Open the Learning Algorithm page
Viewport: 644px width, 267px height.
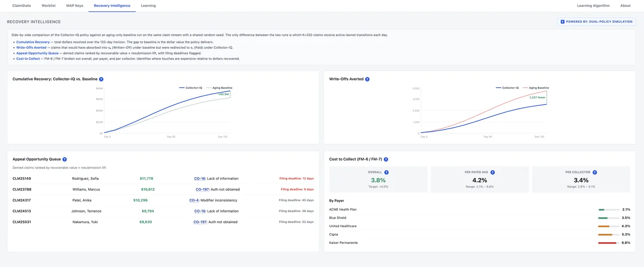pos(593,6)
